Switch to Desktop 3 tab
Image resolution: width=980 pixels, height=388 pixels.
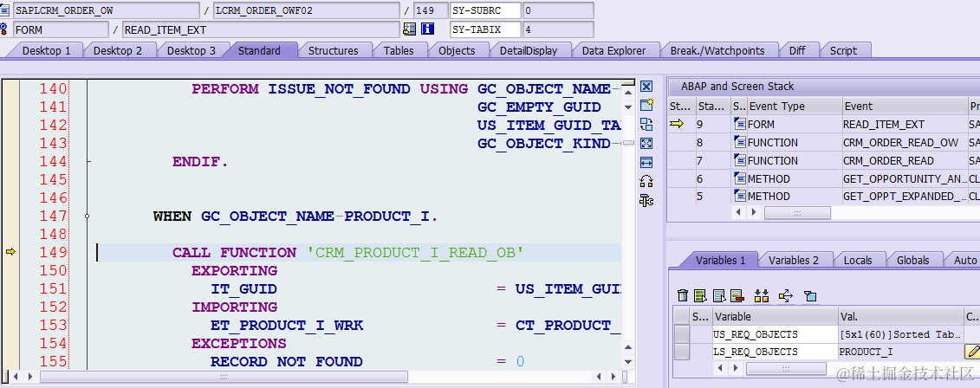click(191, 50)
